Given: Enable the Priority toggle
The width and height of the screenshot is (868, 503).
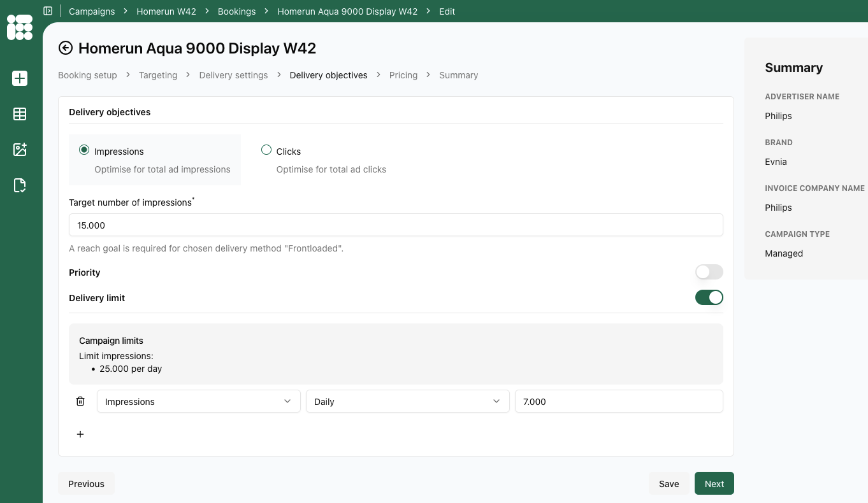Looking at the screenshot, I should 709,272.
